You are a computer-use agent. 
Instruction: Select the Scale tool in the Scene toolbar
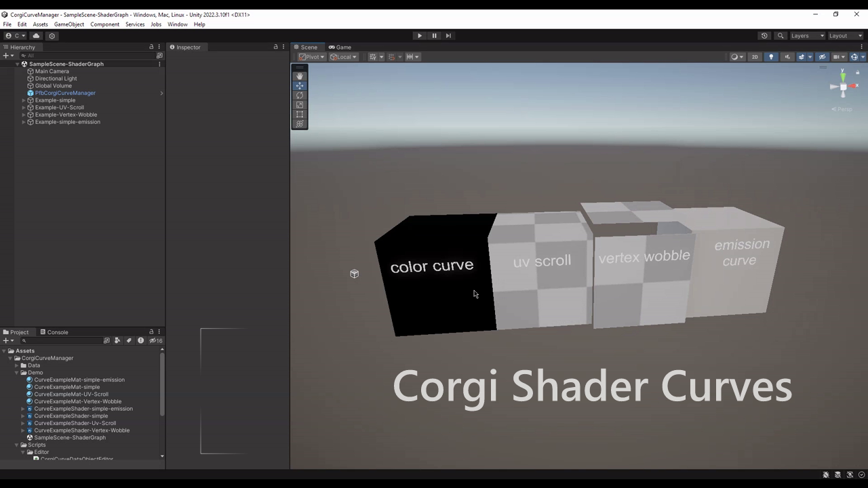pos(300,105)
